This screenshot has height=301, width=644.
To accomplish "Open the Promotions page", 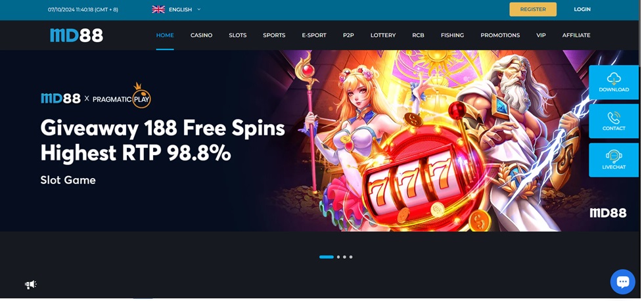I will point(500,35).
